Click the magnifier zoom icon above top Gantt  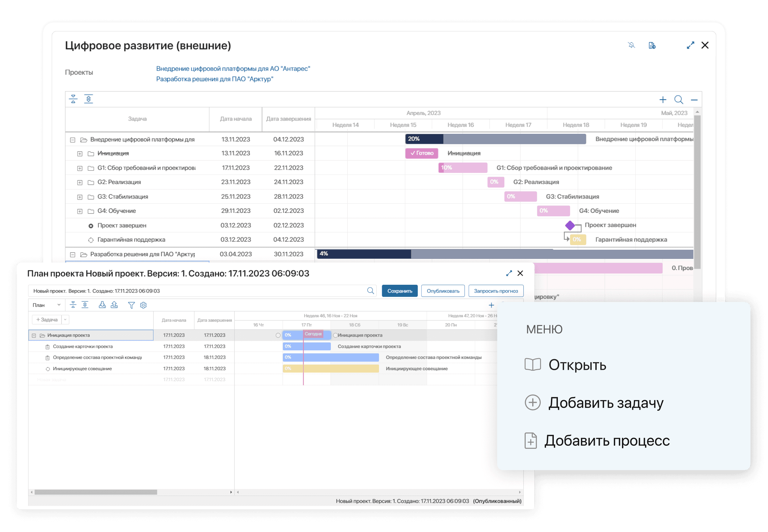(x=679, y=100)
